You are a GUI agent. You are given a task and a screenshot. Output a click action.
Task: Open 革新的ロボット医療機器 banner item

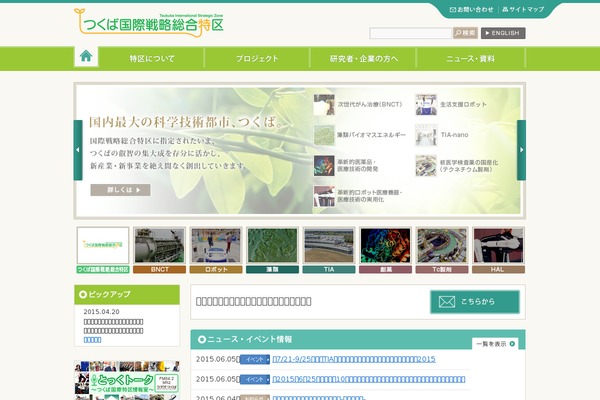358,196
